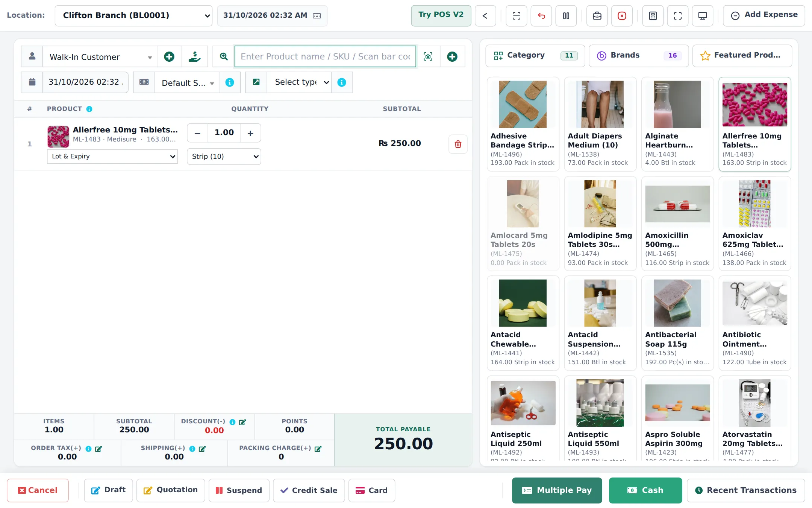The height and width of the screenshot is (508, 812).
Task: Add new customer with plus icon
Action: tap(169, 57)
